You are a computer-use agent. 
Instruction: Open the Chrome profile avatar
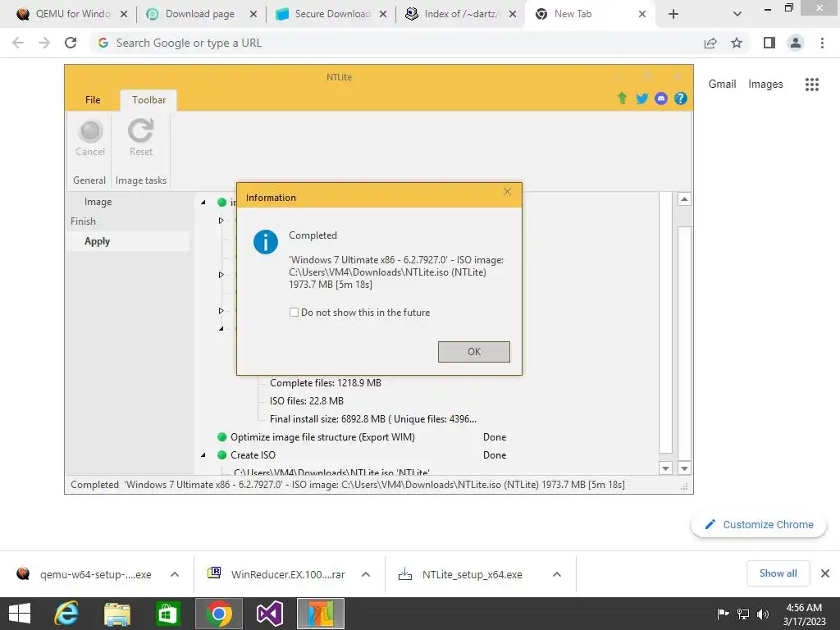coord(796,43)
